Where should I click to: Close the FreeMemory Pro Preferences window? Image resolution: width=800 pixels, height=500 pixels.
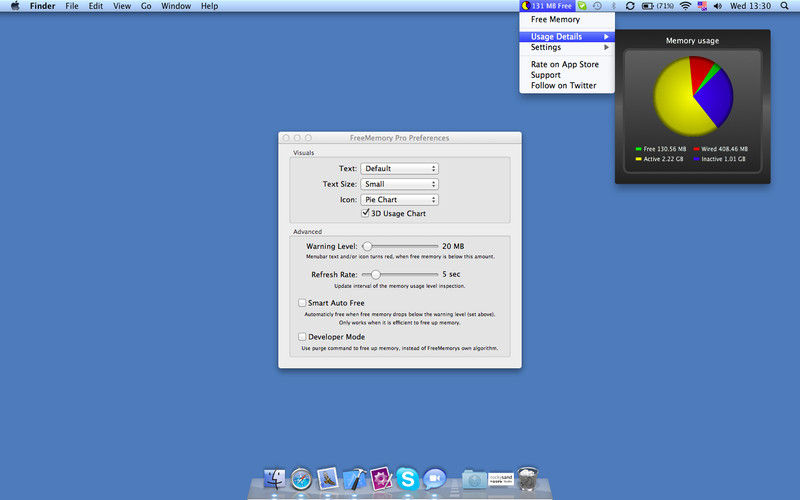pos(286,138)
